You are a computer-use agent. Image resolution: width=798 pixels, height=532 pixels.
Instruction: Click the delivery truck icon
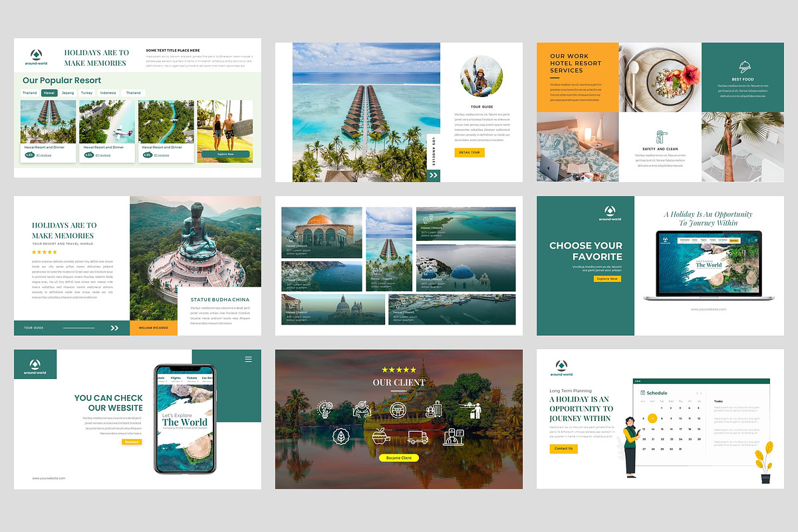(x=418, y=438)
